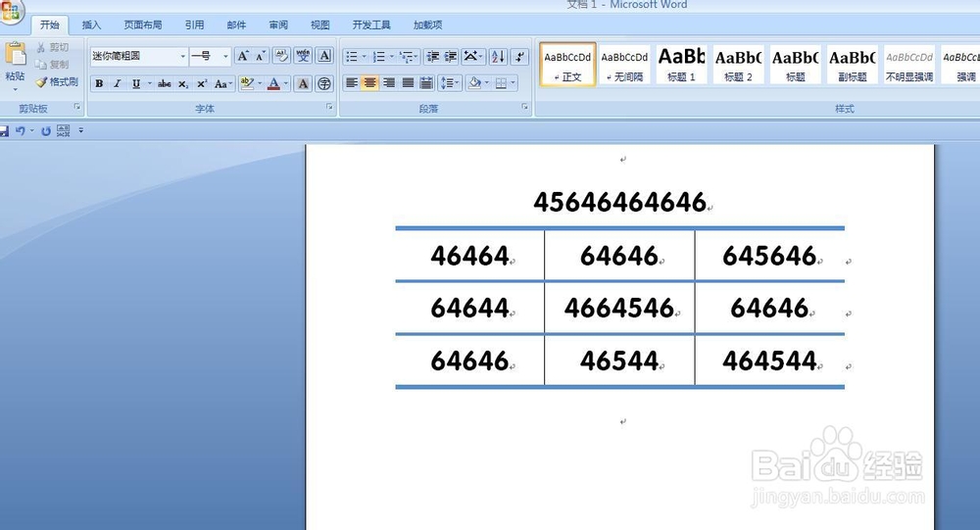
Task: Switch to the 页面布局 tab
Action: pos(142,25)
